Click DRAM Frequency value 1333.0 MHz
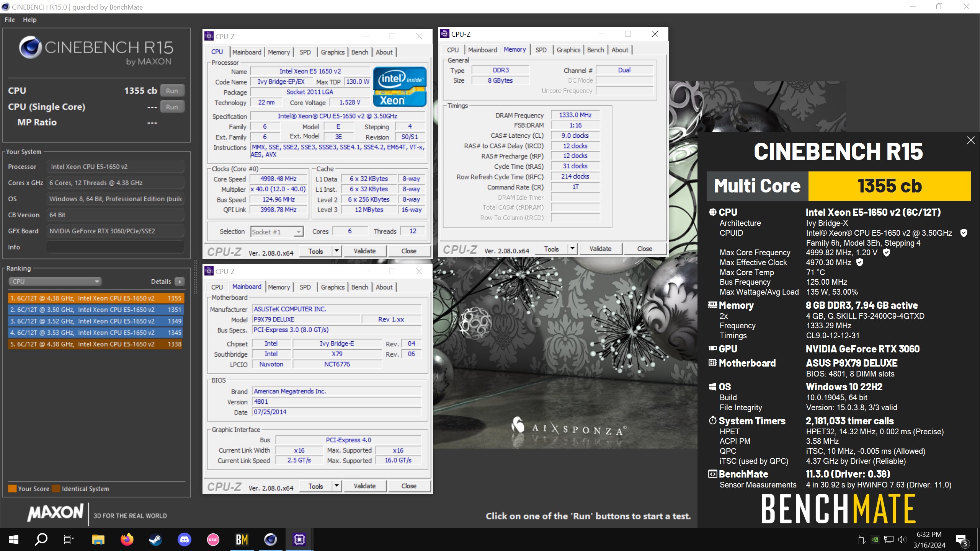 pyautogui.click(x=575, y=115)
